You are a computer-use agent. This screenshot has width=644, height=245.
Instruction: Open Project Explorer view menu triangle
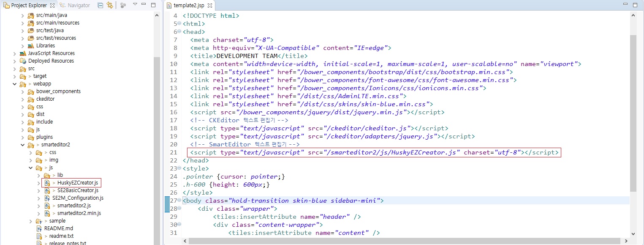[x=135, y=5]
